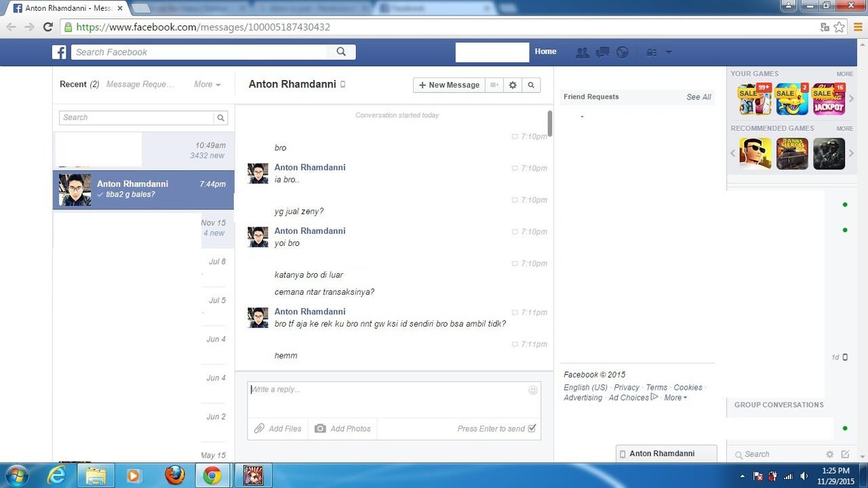Click MORE next to Your Games

pyautogui.click(x=844, y=74)
